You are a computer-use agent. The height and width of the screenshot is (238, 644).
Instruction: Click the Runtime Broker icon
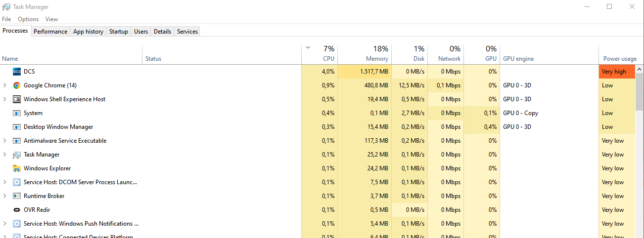16,196
